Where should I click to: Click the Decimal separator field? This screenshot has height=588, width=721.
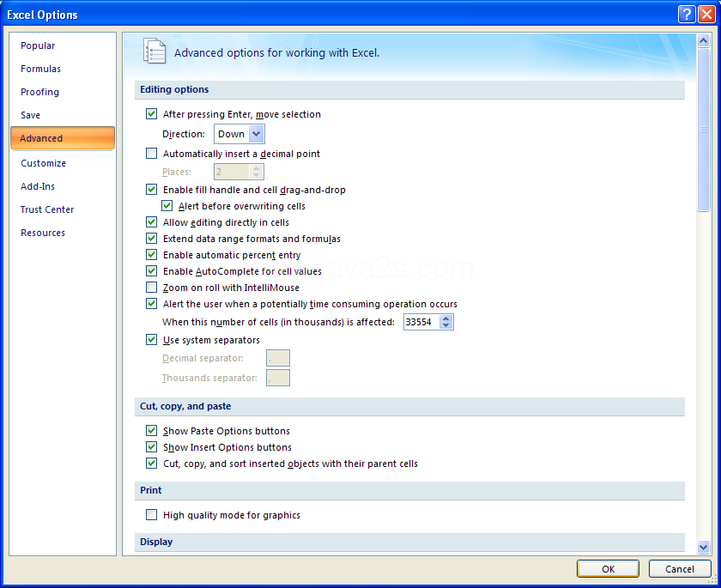[278, 358]
